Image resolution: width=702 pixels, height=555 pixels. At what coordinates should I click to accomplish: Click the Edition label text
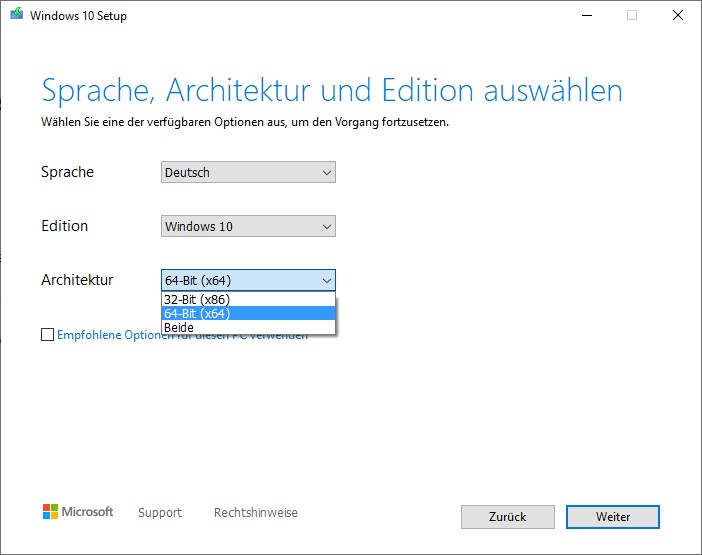pos(64,226)
